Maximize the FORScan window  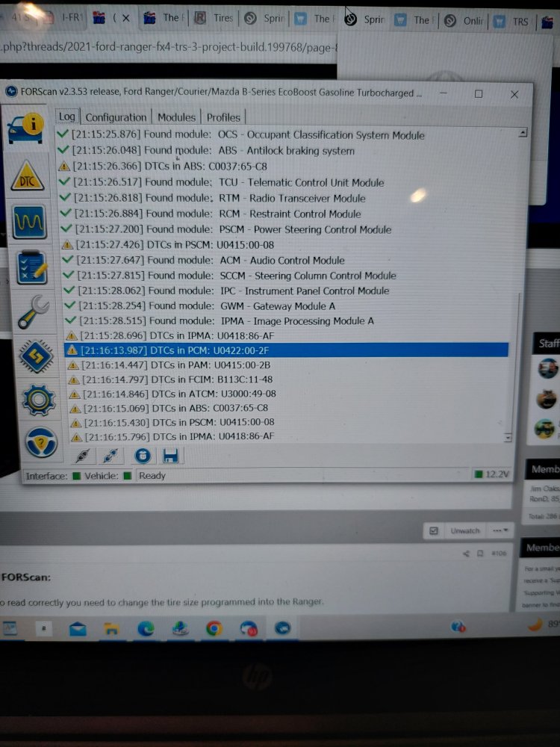pos(478,94)
